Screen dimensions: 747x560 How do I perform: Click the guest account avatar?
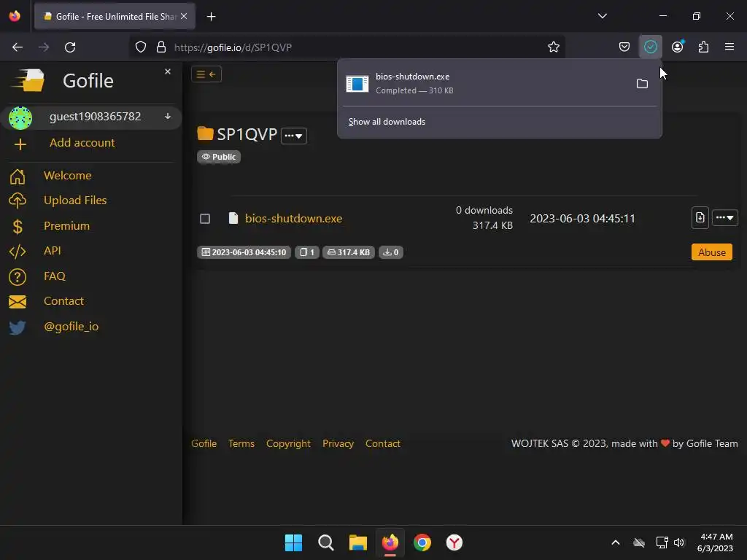20,118
